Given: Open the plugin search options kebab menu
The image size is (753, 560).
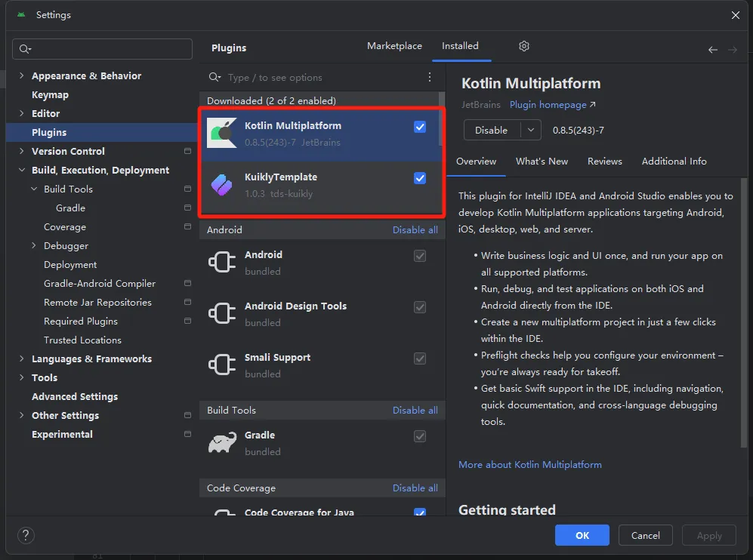Looking at the screenshot, I should click(x=429, y=77).
